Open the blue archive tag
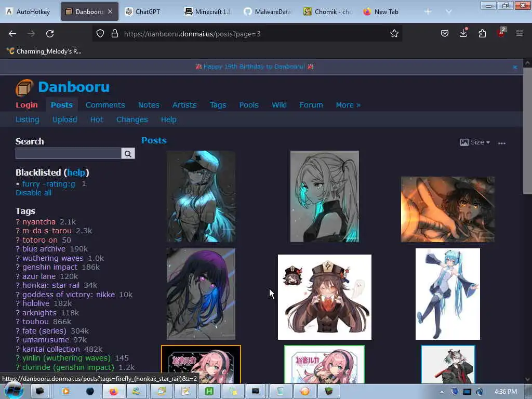532x399 pixels. (44, 249)
